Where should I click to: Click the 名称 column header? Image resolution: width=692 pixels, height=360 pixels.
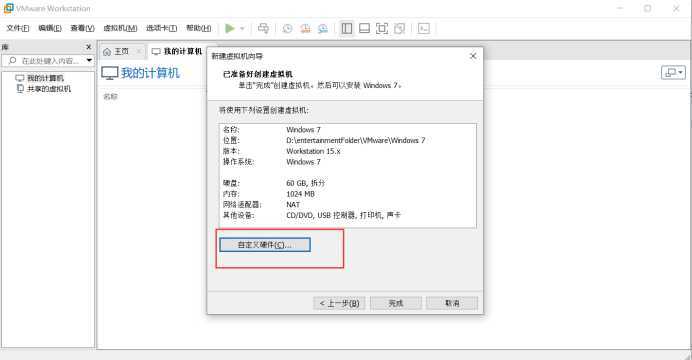coord(110,96)
